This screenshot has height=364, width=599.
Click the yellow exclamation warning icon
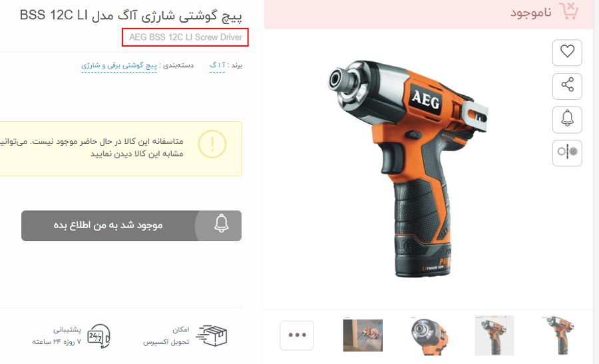point(212,144)
